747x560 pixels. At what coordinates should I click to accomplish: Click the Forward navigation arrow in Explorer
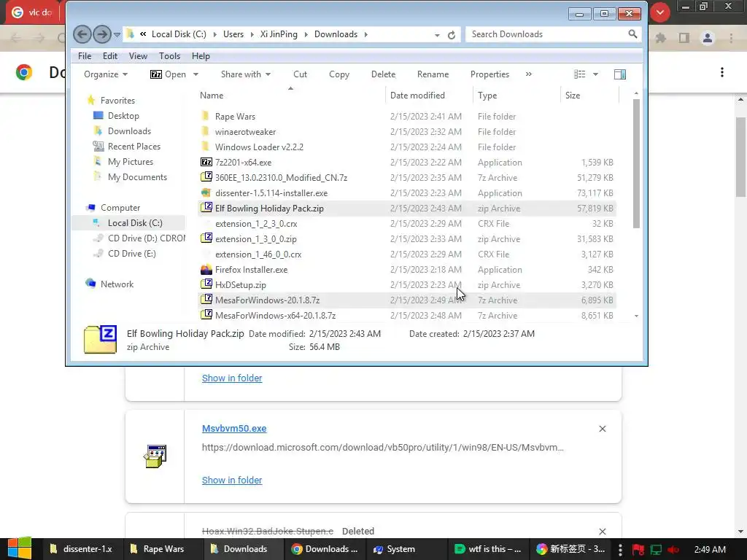point(101,34)
